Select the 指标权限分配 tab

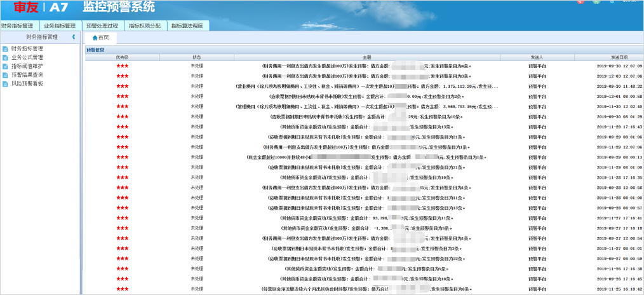(x=144, y=26)
